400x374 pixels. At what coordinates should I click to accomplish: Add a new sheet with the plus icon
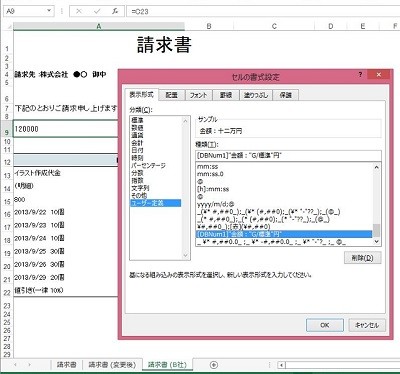pos(214,365)
